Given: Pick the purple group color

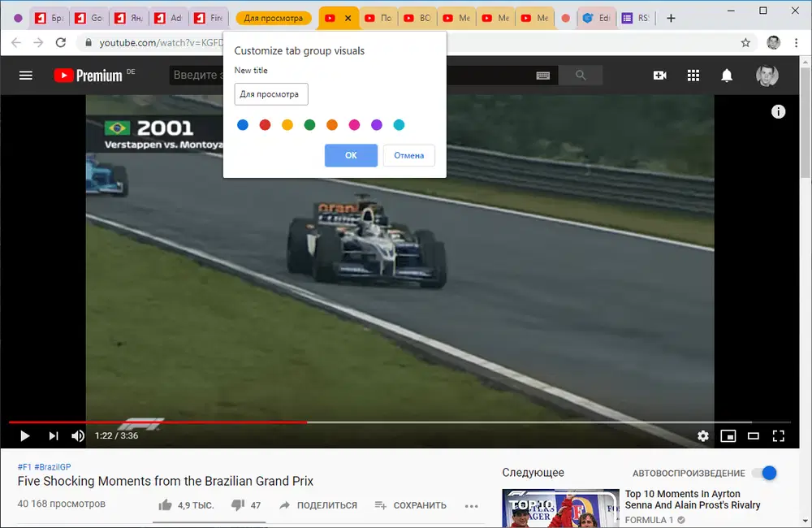Looking at the screenshot, I should click(377, 125).
